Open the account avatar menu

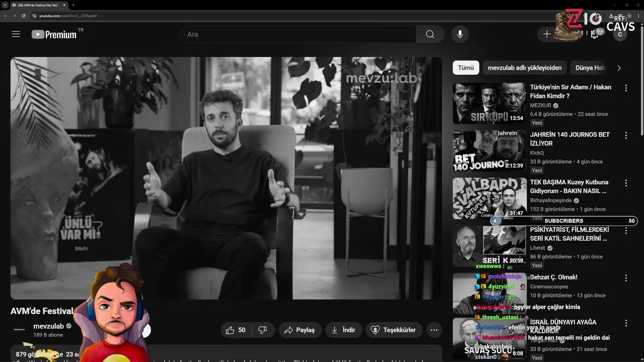pyautogui.click(x=620, y=34)
